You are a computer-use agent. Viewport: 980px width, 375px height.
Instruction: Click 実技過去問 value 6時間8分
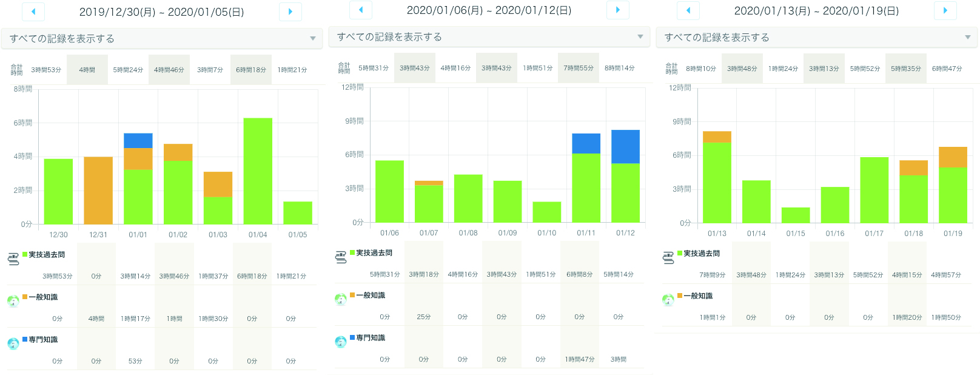coord(580,274)
